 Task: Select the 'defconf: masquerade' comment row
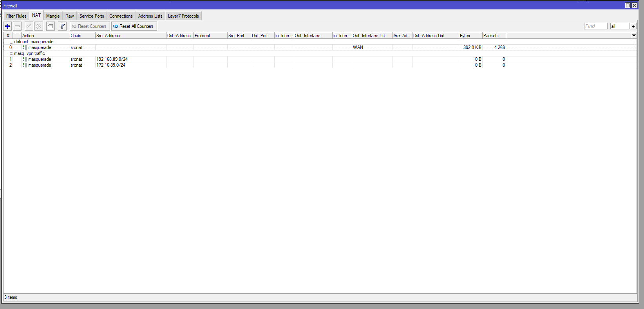tap(320, 42)
